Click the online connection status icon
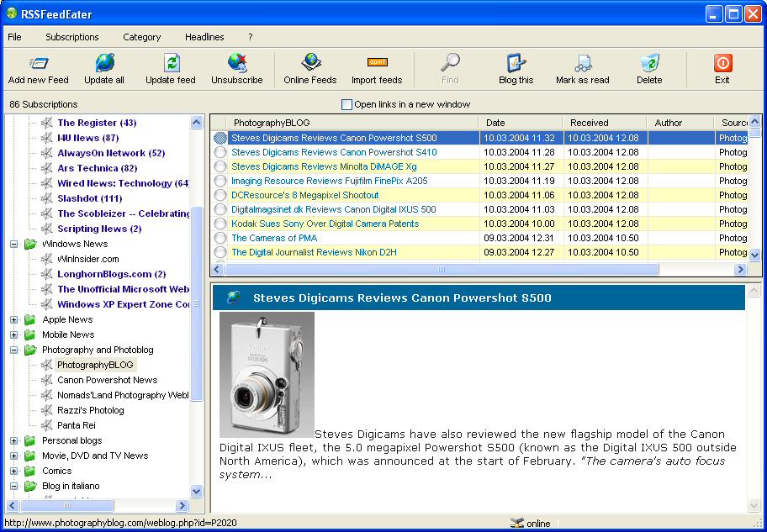767x532 pixels. point(516,524)
